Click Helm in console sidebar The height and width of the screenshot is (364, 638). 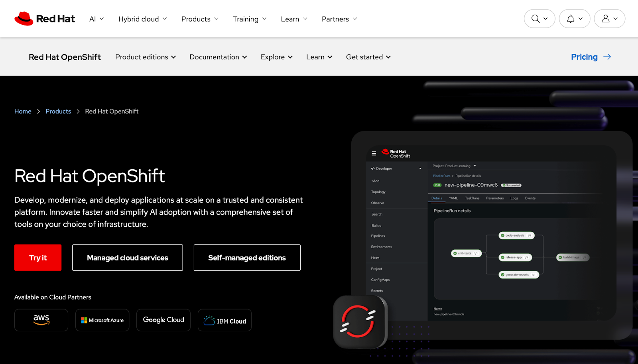point(375,258)
